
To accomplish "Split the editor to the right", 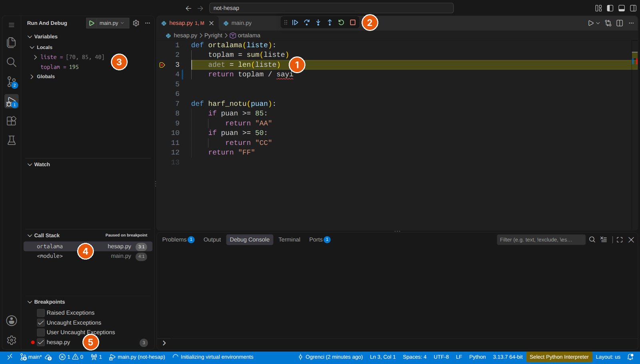I will coord(620,23).
